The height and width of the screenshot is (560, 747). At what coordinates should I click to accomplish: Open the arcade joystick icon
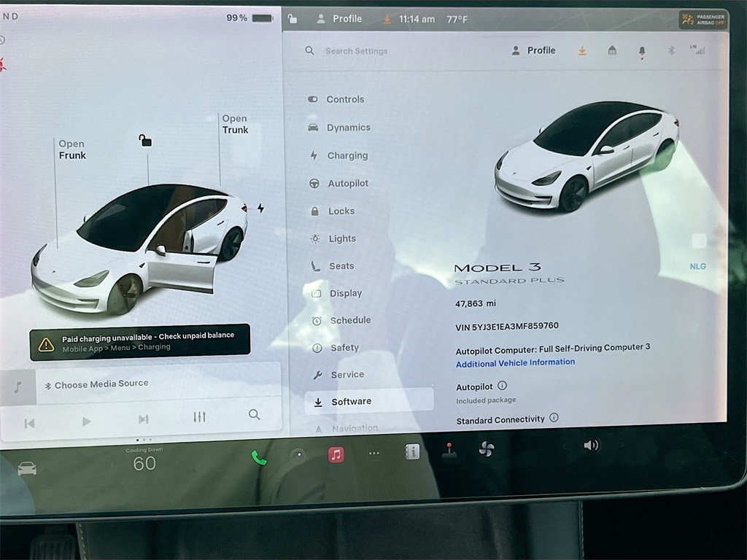point(449,451)
